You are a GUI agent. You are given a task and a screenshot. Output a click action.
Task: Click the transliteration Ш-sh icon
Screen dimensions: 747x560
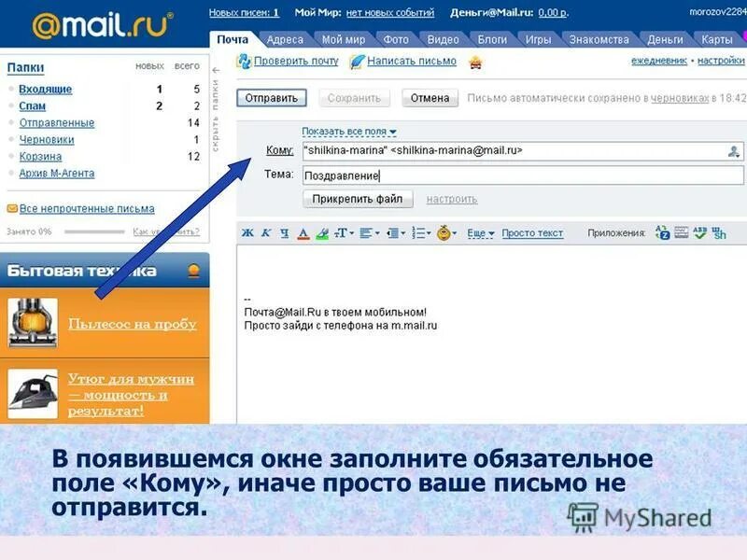click(x=719, y=232)
